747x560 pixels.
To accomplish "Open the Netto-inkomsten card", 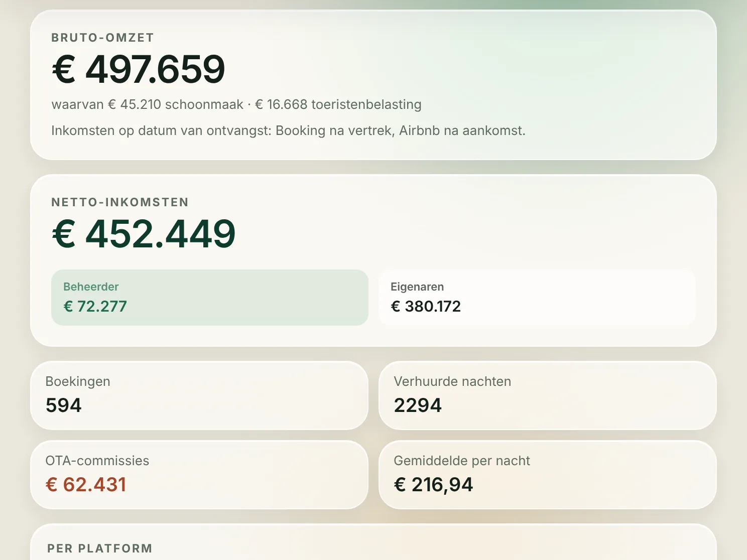I will [374, 260].
